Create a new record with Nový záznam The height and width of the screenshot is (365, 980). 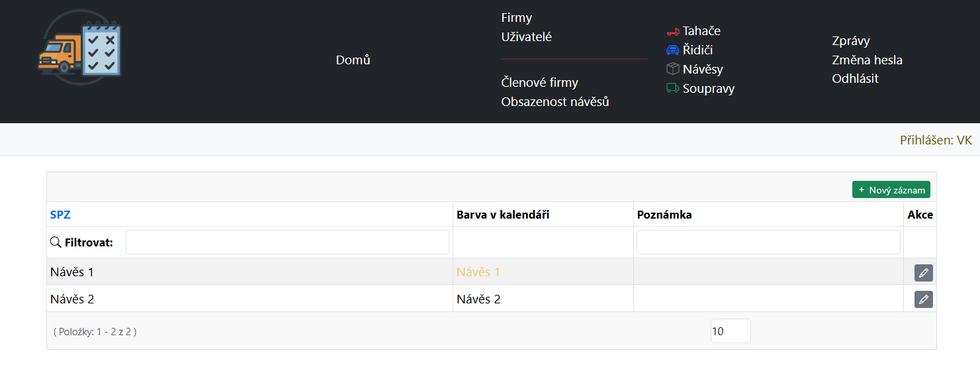[x=891, y=190]
